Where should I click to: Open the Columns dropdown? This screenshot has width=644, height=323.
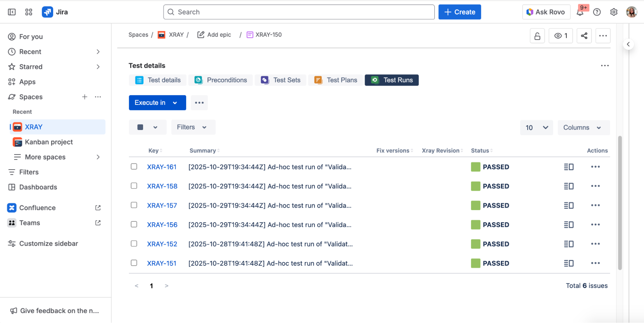[x=583, y=128]
